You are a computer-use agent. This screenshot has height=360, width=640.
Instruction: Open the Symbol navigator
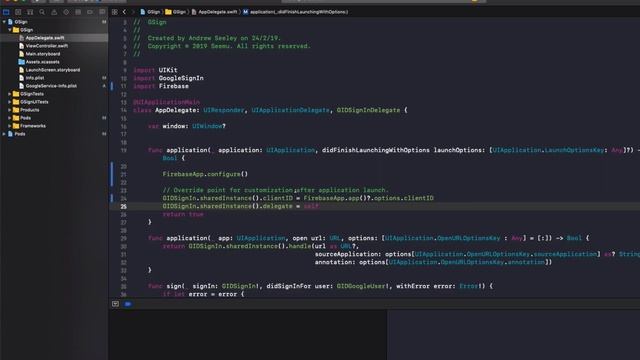tap(30, 12)
